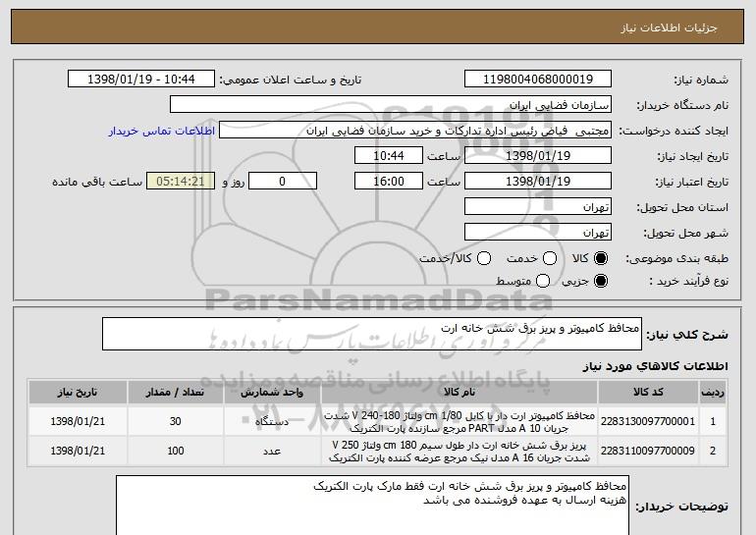Viewport: 756px width, 535px height.
Task: Click item code 2283130097700001
Action: 648,421
